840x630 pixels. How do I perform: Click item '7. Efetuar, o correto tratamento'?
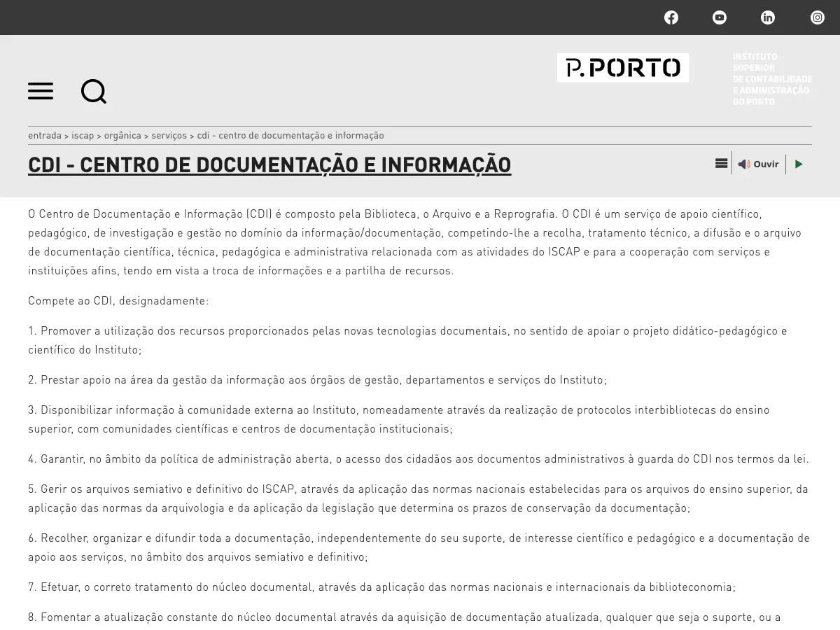382,587
